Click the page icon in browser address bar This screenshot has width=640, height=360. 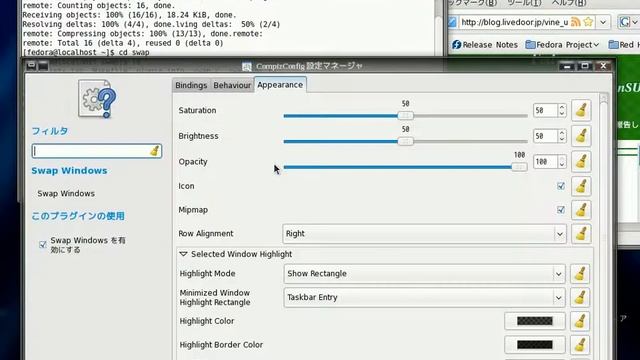[x=452, y=22]
